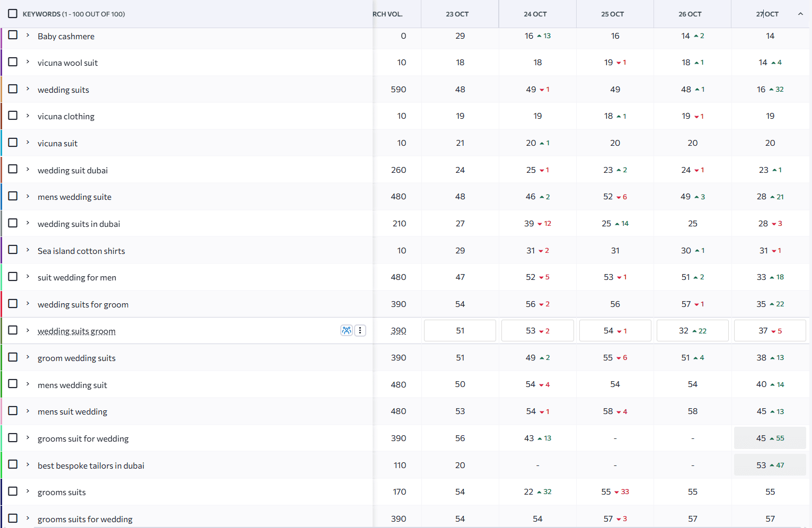Open three-dot menu for wedding suits groom

(360, 331)
